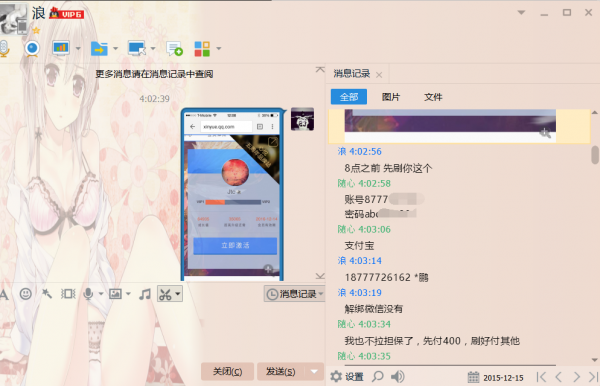Open the colorful apps grid icon

pyautogui.click(x=202, y=49)
